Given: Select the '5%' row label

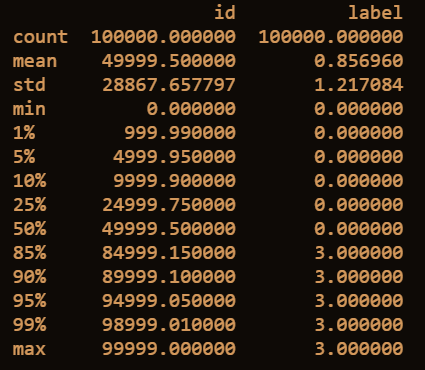Looking at the screenshot, I should coord(24,157).
